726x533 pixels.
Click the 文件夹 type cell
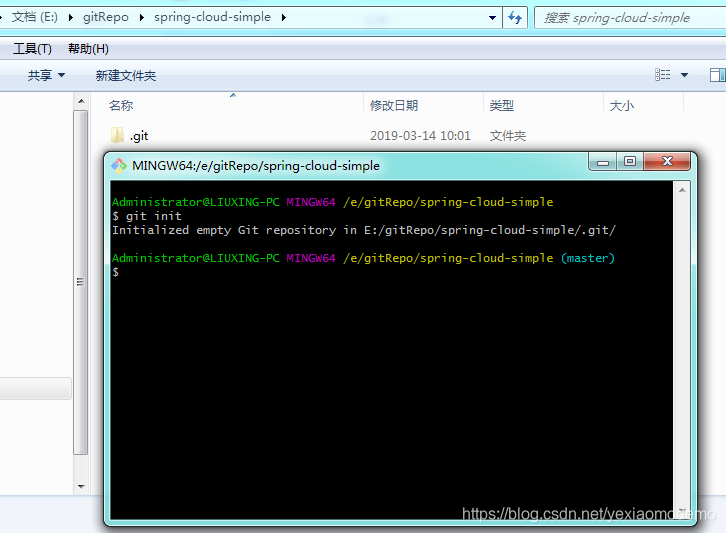pyautogui.click(x=508, y=136)
